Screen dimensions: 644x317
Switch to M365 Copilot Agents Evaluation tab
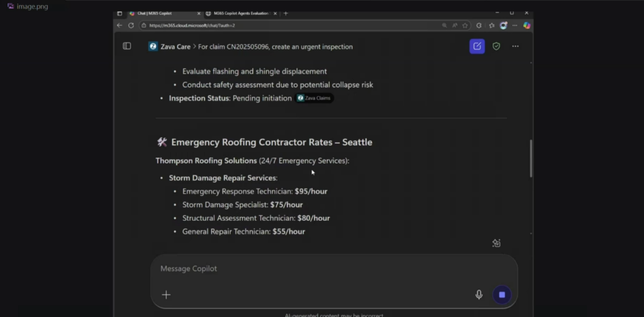pyautogui.click(x=239, y=13)
